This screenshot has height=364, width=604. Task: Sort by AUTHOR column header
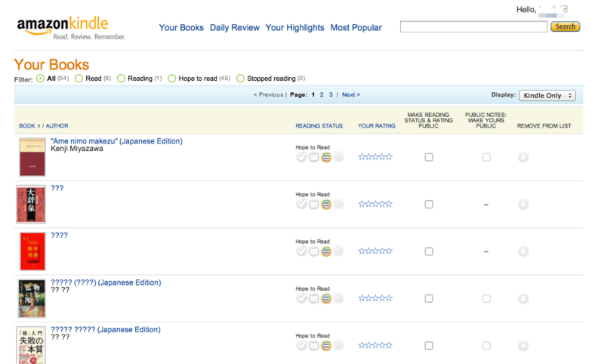point(57,126)
